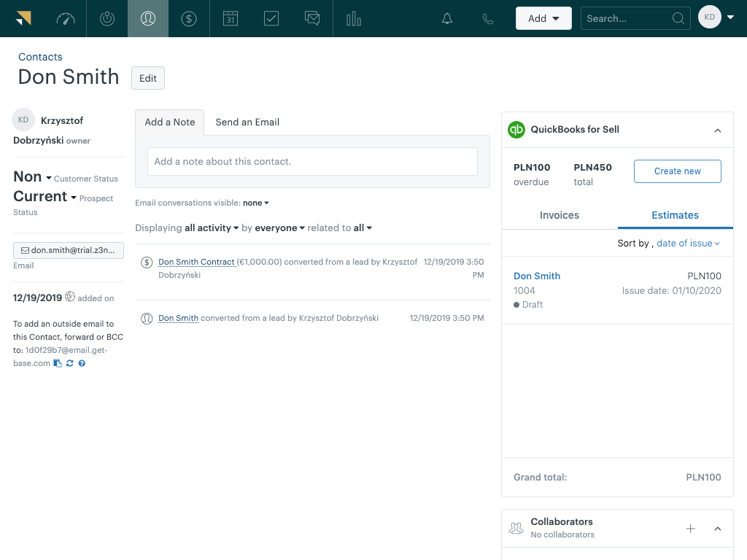
Task: Click the Create new button in QuickBooks
Action: point(677,171)
